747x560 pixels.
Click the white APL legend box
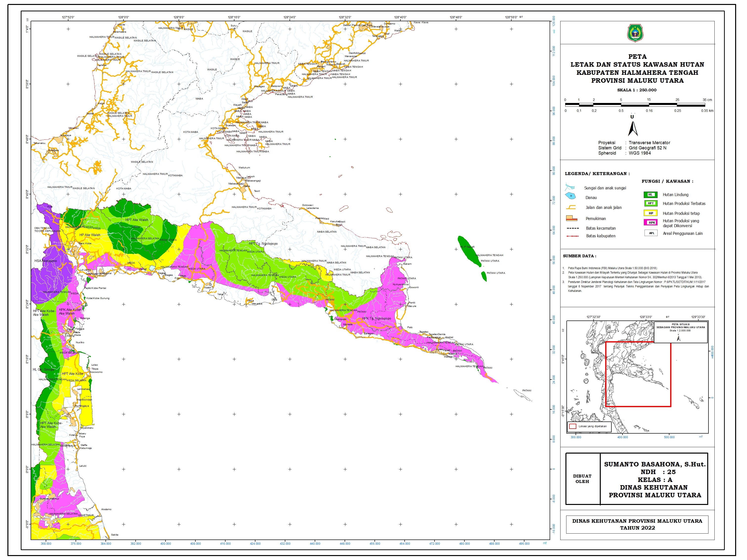coord(651,233)
